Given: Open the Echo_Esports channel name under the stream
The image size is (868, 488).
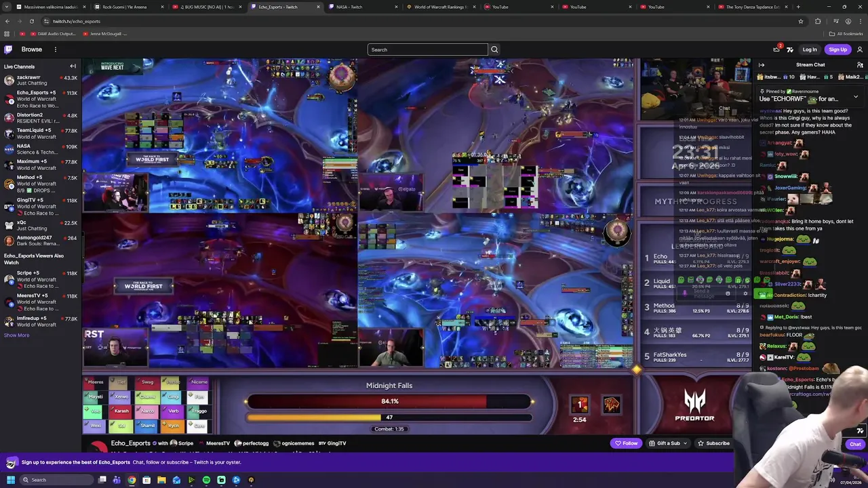Looking at the screenshot, I should [130, 443].
